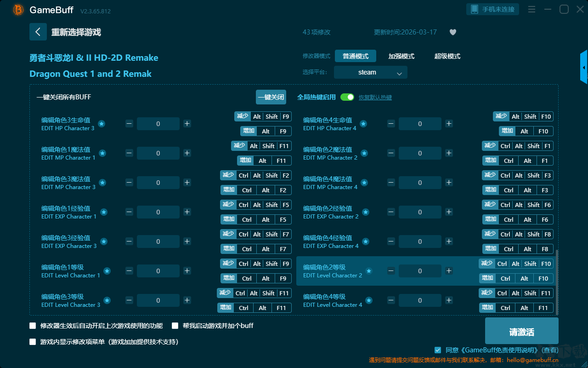Click the 一键关闭 button
This screenshot has height=368, width=588.
pyautogui.click(x=271, y=97)
